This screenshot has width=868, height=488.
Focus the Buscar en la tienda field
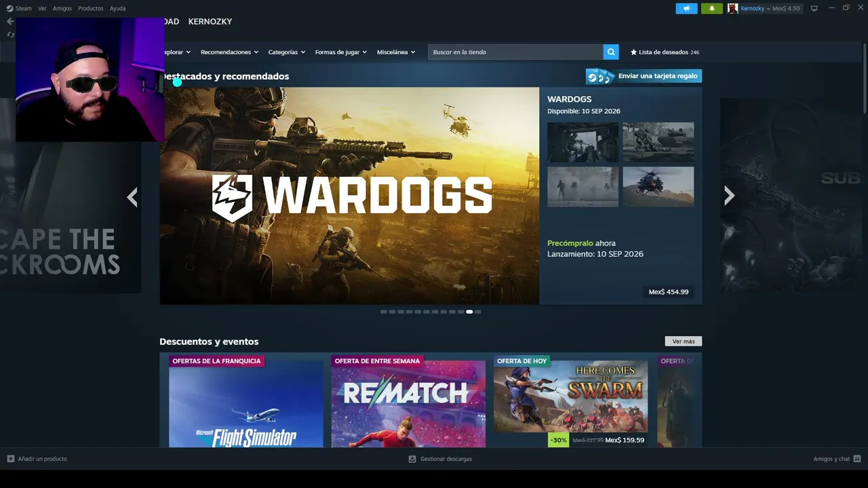pyautogui.click(x=515, y=52)
